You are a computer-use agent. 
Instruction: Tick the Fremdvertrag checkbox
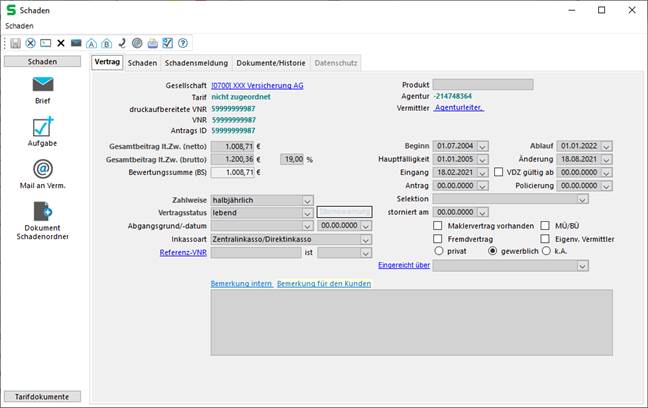tap(438, 239)
